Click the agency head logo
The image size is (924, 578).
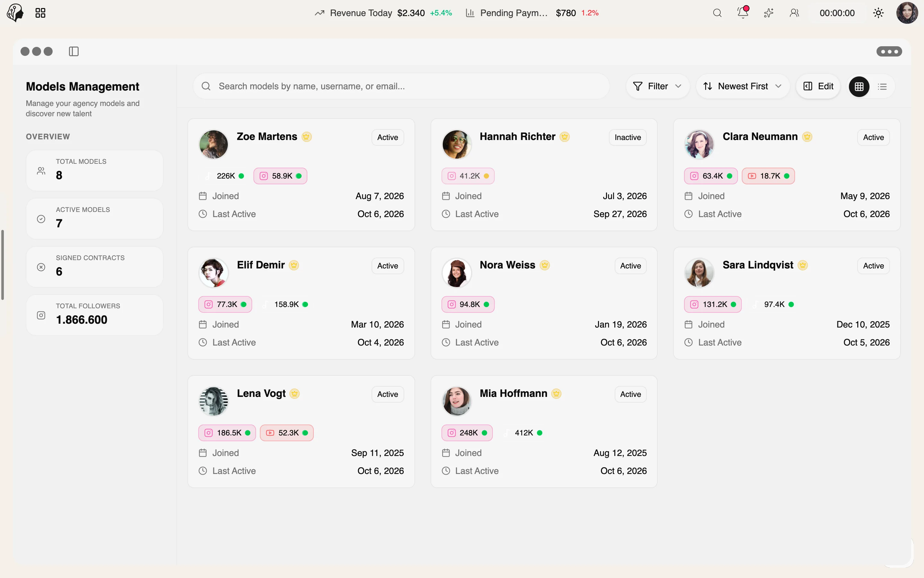15,13
